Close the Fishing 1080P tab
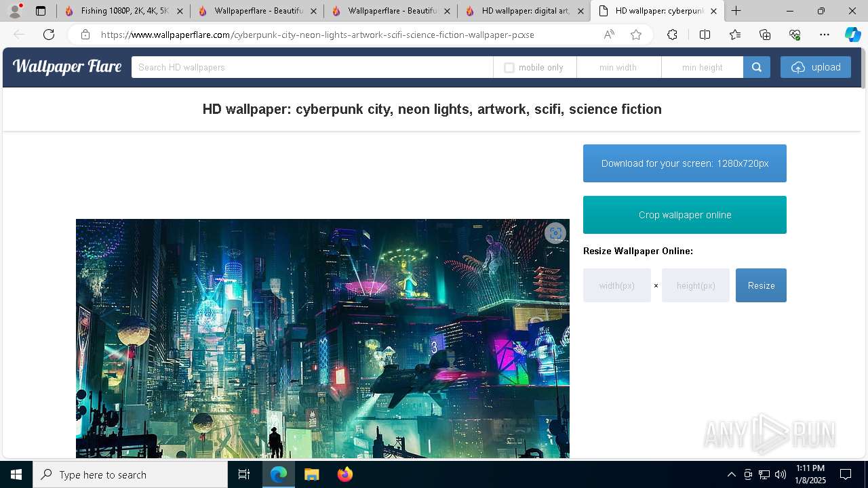Viewport: 868px width, 488px height. [x=180, y=11]
